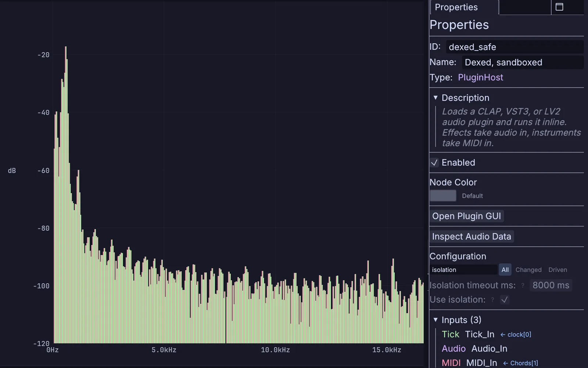This screenshot has height=368, width=588.
Task: Click the -20 dB axis label
Action: 43,55
